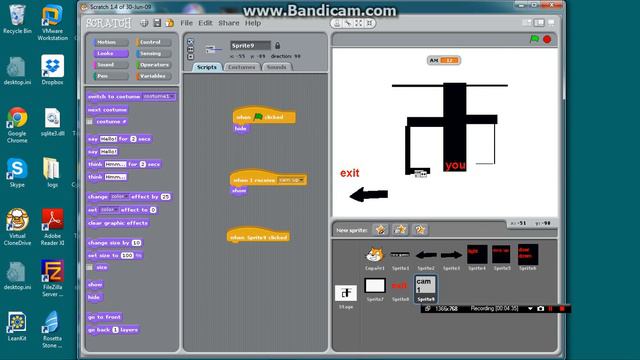Image resolution: width=640 pixels, height=360 pixels.
Task: Click the shrink sprite tool
Action: [x=369, y=23]
